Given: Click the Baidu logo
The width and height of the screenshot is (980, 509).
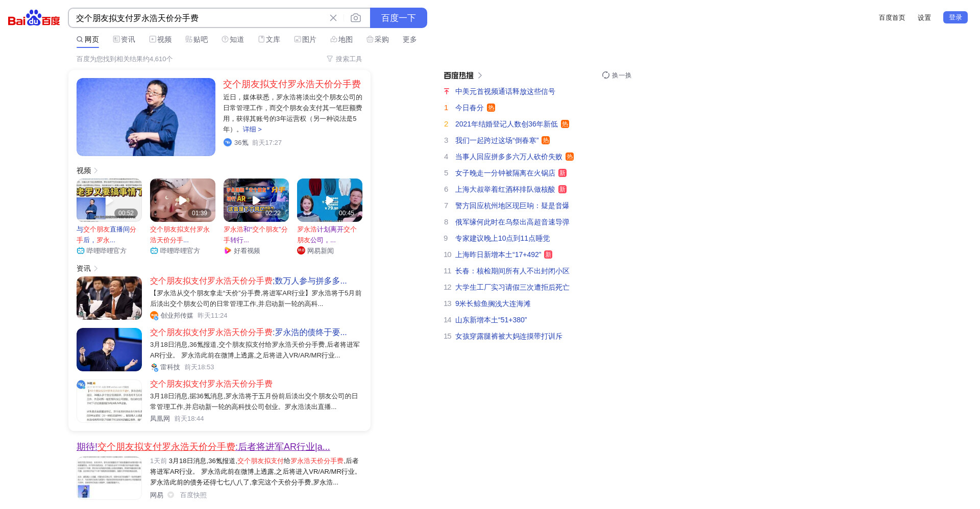Looking at the screenshot, I should click(34, 18).
